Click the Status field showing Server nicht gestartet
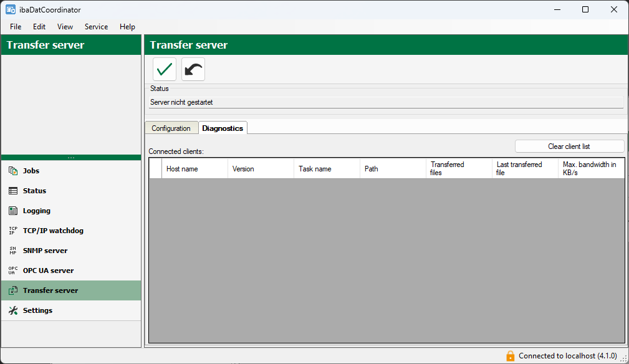 point(386,102)
